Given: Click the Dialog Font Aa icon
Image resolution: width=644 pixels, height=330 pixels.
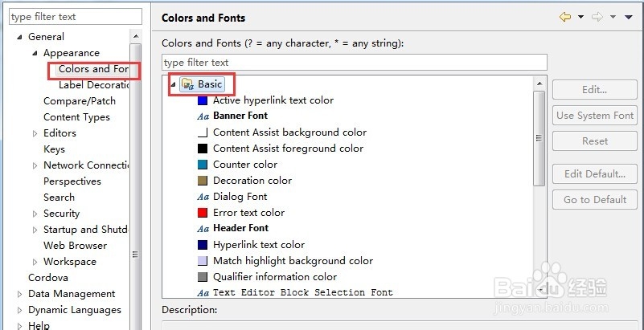Looking at the screenshot, I should [x=203, y=197].
